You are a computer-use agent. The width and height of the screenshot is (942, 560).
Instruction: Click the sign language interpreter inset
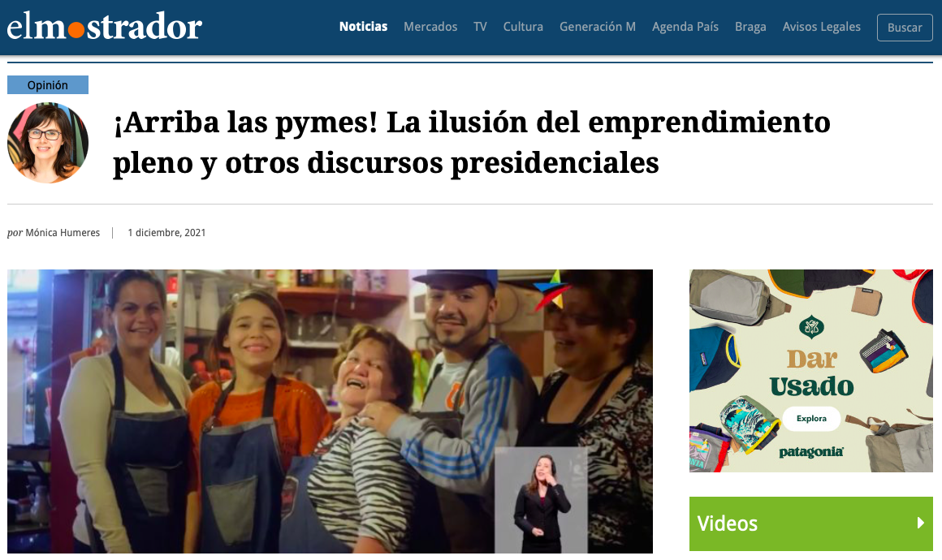541,500
